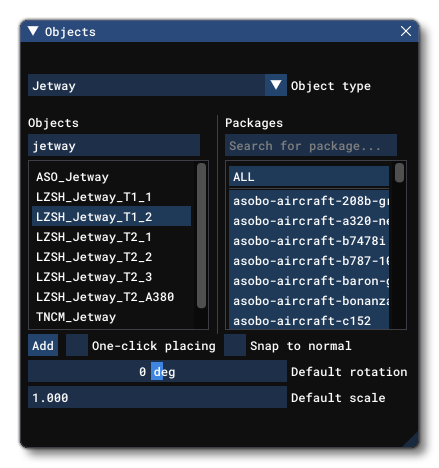Image resolution: width=439 pixels, height=468 pixels.
Task: Select LZSH_Jetway_T2_1 object
Action: [x=111, y=237]
